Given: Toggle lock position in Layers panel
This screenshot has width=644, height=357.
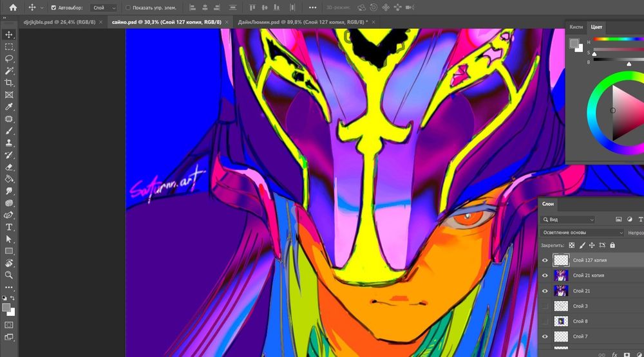Looking at the screenshot, I should tap(592, 245).
